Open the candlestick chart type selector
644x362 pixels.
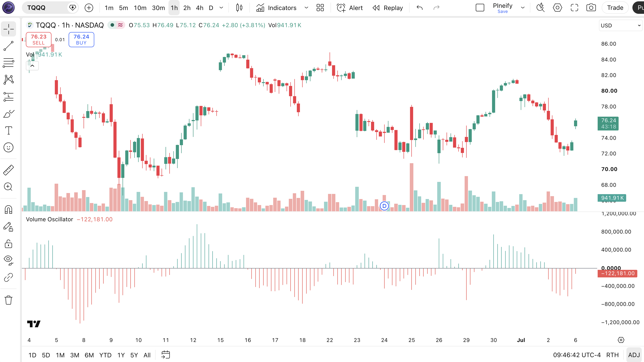coord(239,8)
